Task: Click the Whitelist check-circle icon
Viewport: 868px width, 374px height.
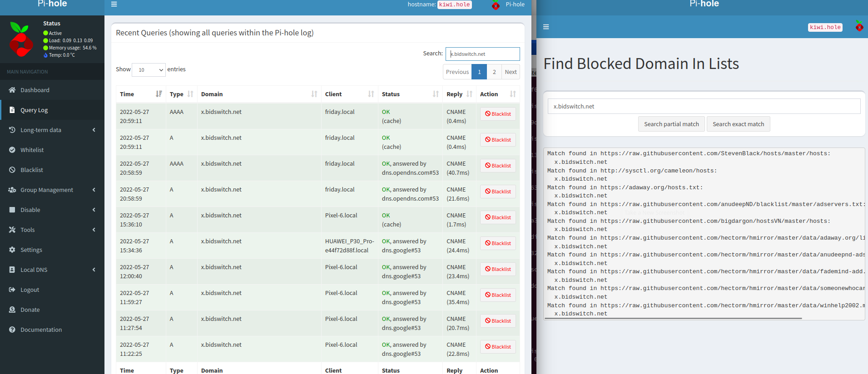Action: click(12, 150)
